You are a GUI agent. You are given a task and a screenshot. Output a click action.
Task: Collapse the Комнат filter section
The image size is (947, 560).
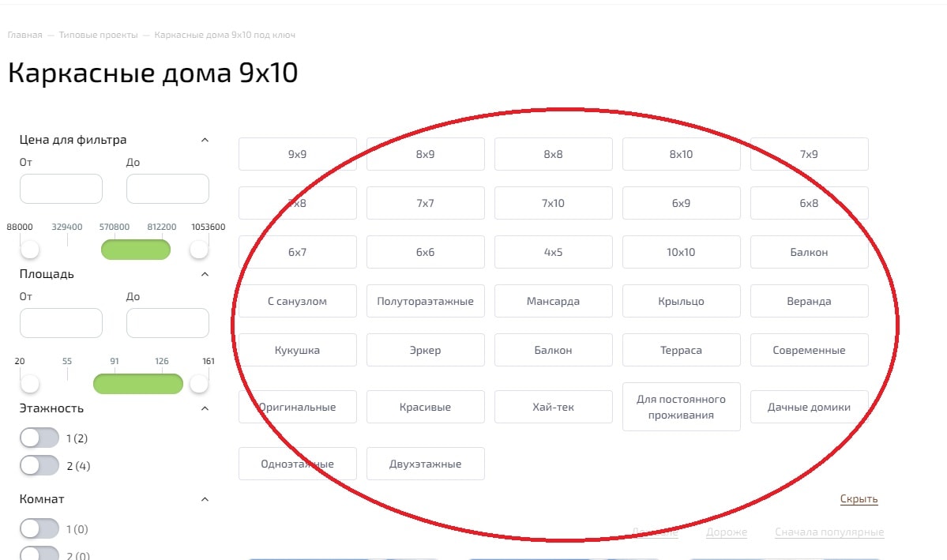pos(205,499)
